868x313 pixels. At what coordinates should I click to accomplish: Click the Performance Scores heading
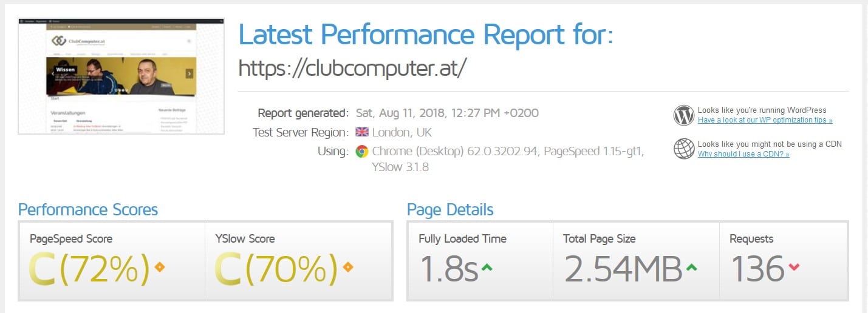[88, 210]
